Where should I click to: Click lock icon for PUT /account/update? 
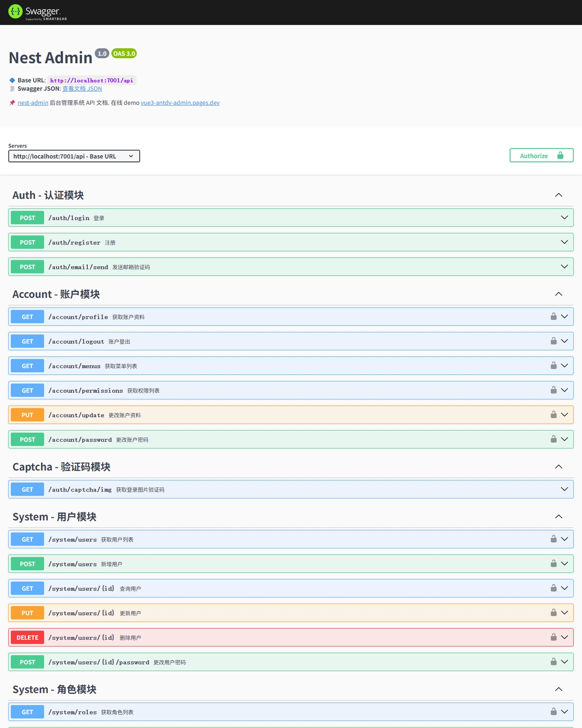[x=553, y=415]
